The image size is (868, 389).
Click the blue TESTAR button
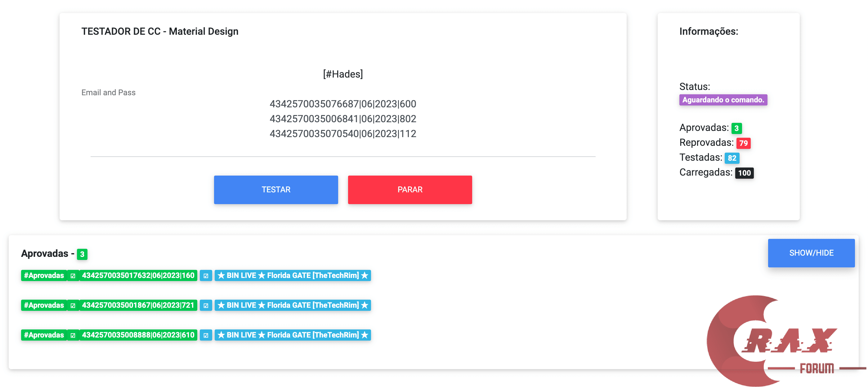[275, 190]
